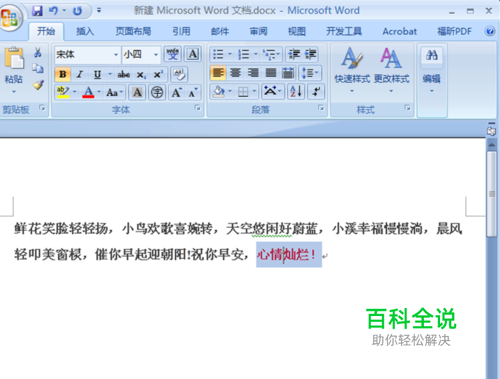Toggle strikethrough abc
The height and width of the screenshot is (379, 500).
coord(123,74)
